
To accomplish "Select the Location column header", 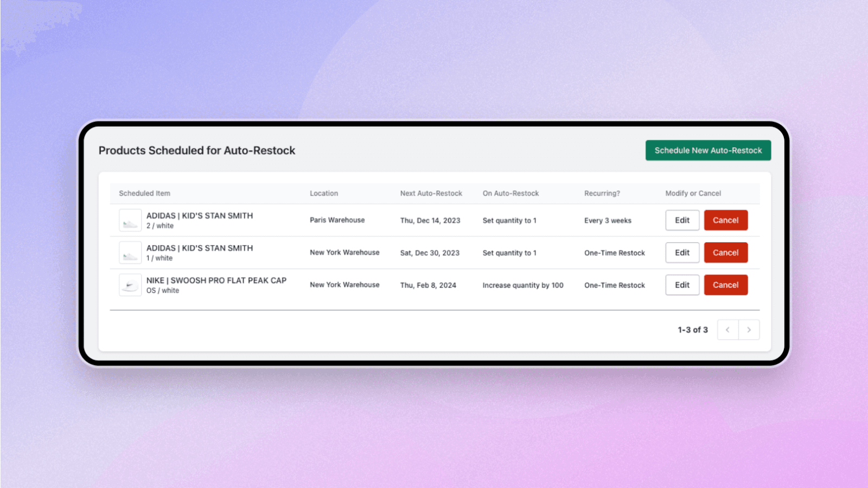I will tap(323, 193).
